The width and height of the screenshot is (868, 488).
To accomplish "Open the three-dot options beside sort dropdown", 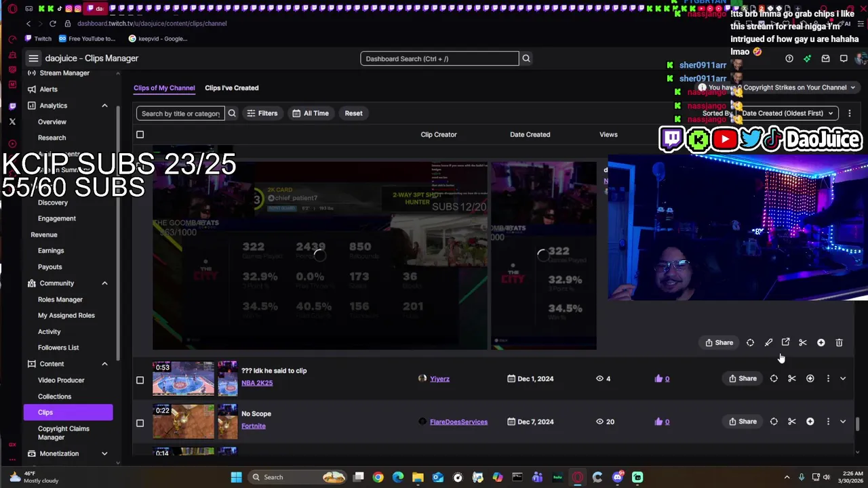I will coord(849,113).
